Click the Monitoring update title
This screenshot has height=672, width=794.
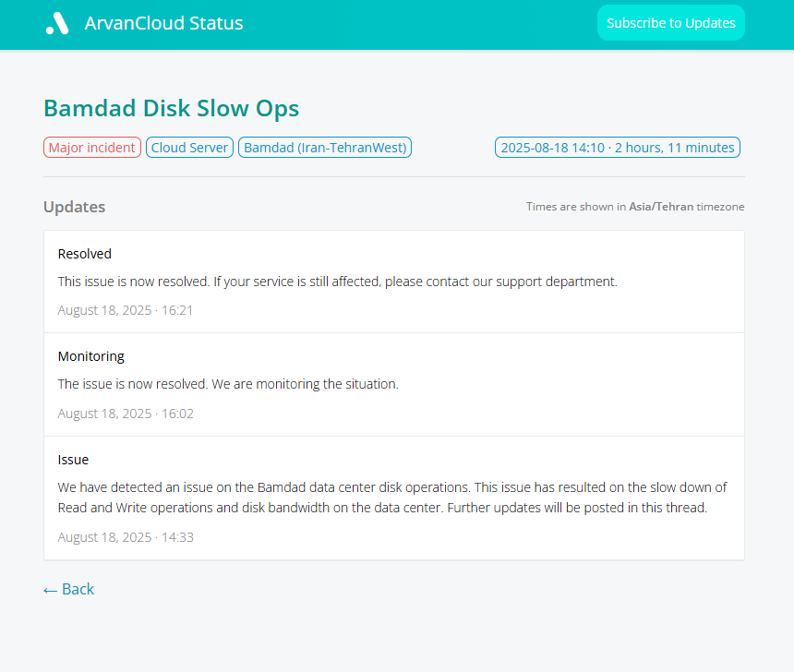pyautogui.click(x=91, y=356)
